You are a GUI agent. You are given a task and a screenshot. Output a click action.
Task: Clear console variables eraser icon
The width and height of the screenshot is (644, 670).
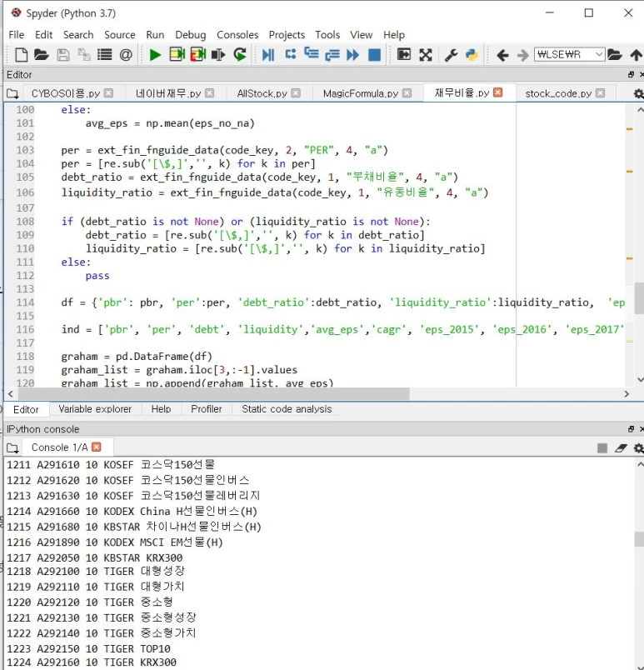[x=621, y=447]
